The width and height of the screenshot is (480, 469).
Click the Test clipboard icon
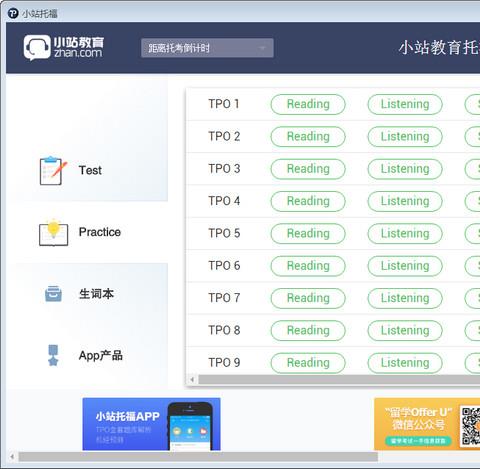point(53,170)
